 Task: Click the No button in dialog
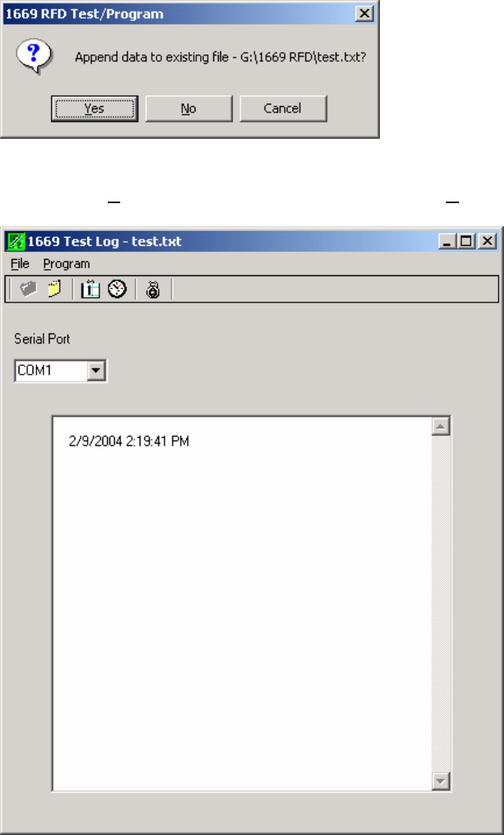click(x=188, y=109)
